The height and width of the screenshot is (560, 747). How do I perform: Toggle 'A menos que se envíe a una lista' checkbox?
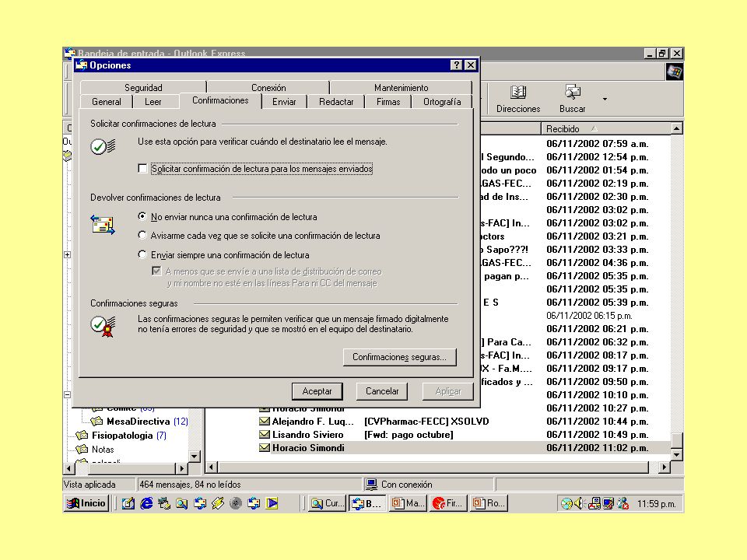point(156,271)
